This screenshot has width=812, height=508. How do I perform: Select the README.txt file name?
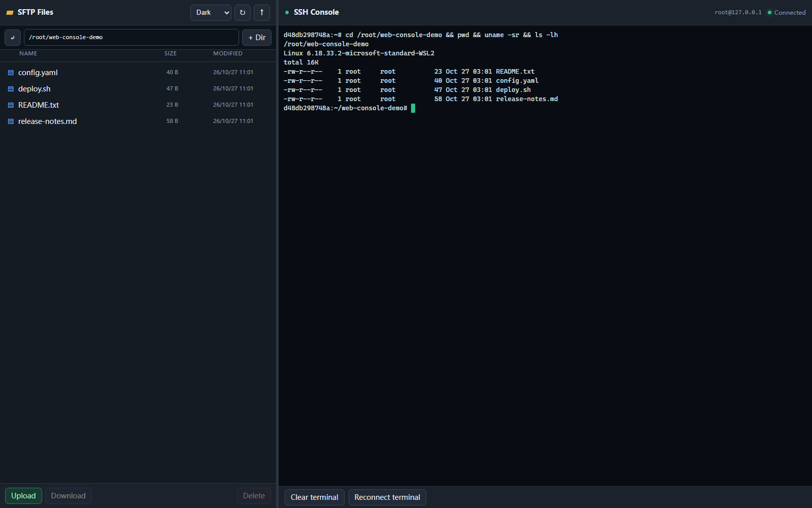coord(39,105)
